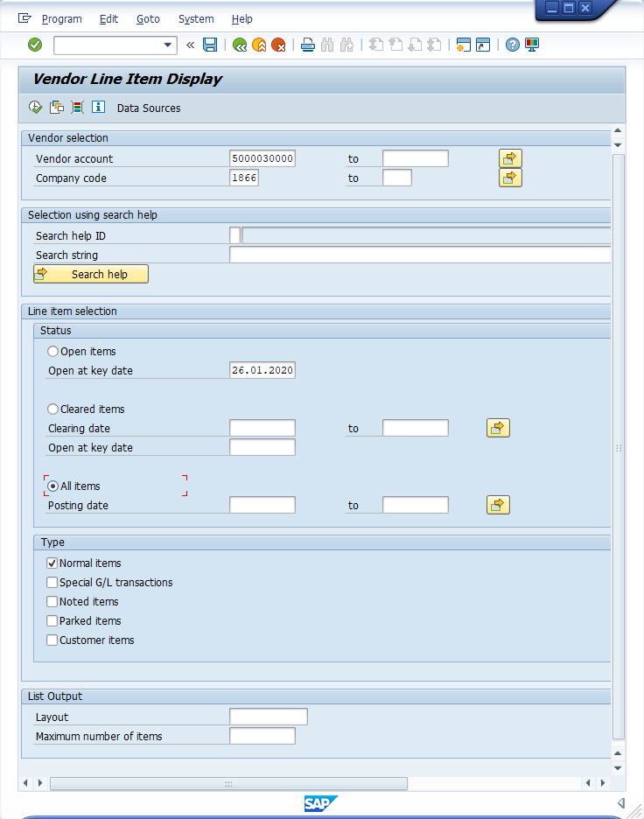Click the horizontal scrollbar at bottom
Image resolution: width=644 pixels, height=819 pixels.
coord(228,783)
